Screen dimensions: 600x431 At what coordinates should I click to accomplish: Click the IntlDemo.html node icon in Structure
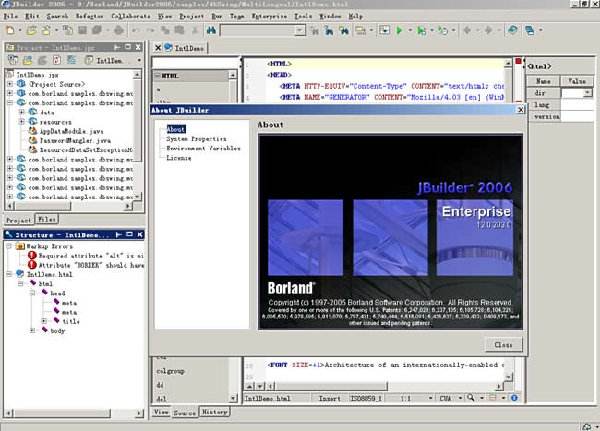pyautogui.click(x=21, y=273)
